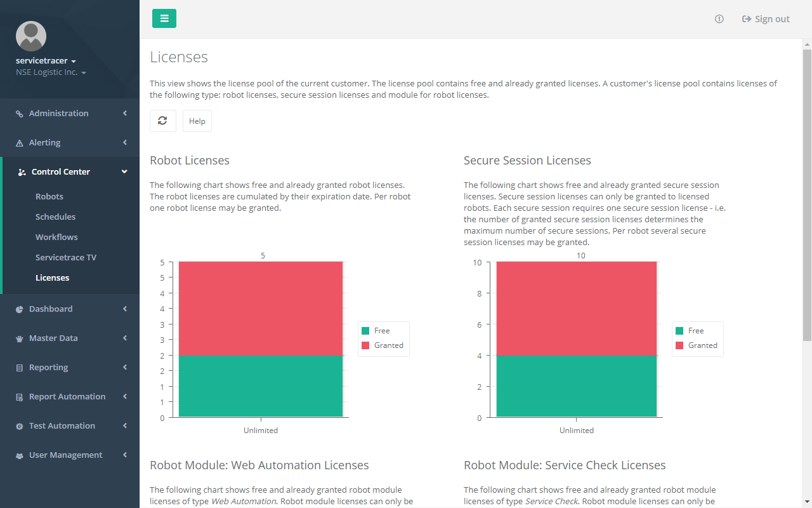Expand Alerting menu chevron
The image size is (812, 508).
pos(125,142)
